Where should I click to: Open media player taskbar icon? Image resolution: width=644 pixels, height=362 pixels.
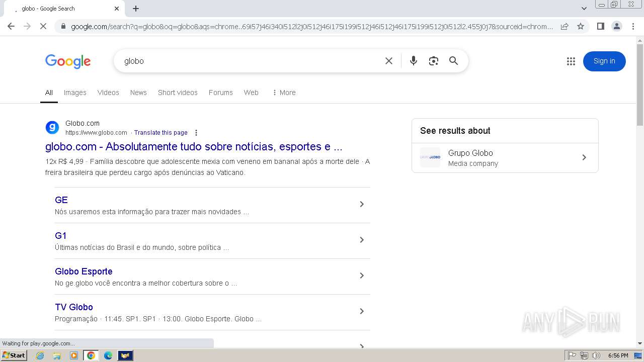(74, 355)
